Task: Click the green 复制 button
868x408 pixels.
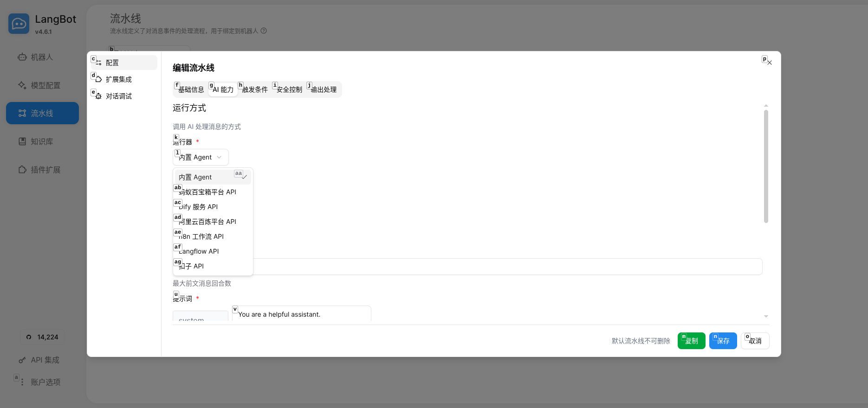Action: point(691,341)
